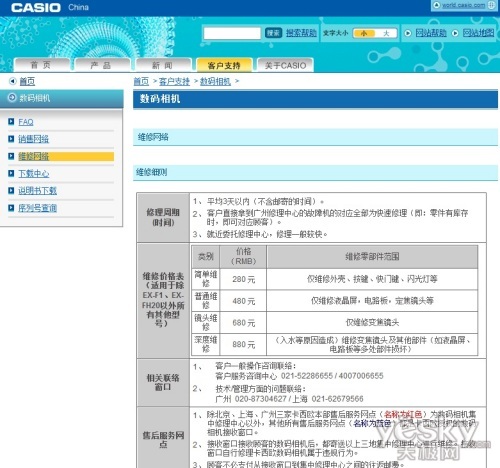Click the 广州 020-87304627 contact line
Viewport: 500px width, 468px height.
[x=289, y=399]
